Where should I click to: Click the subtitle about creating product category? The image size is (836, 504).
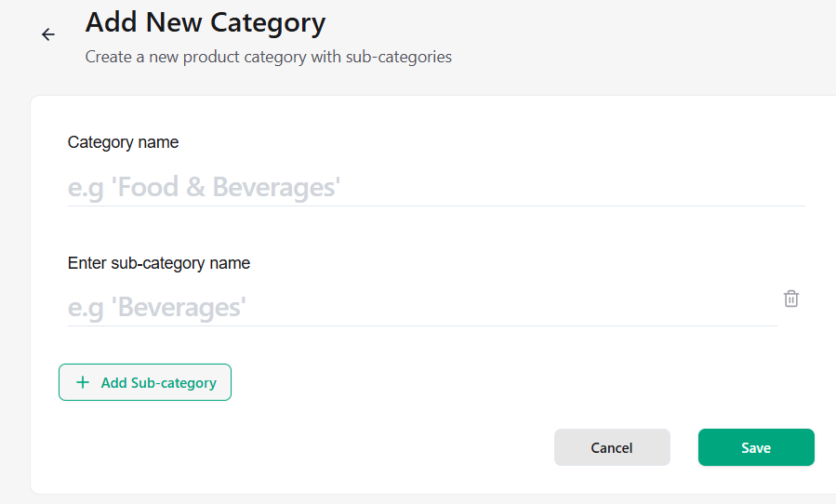(268, 57)
